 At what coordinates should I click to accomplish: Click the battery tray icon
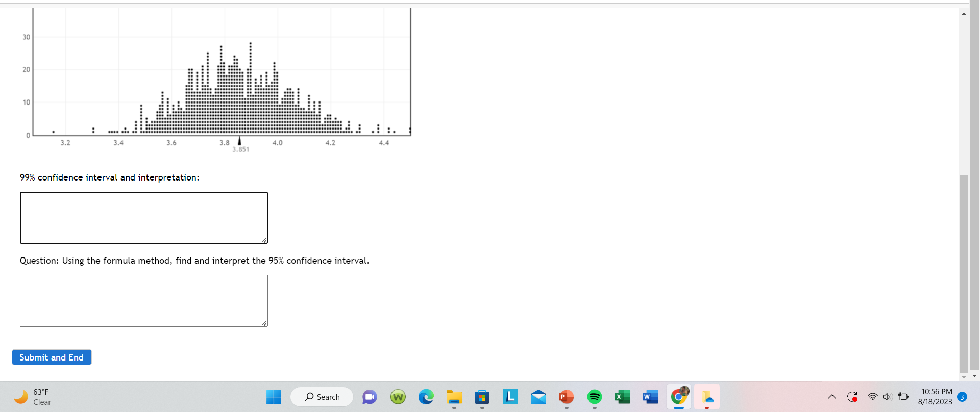[903, 397]
